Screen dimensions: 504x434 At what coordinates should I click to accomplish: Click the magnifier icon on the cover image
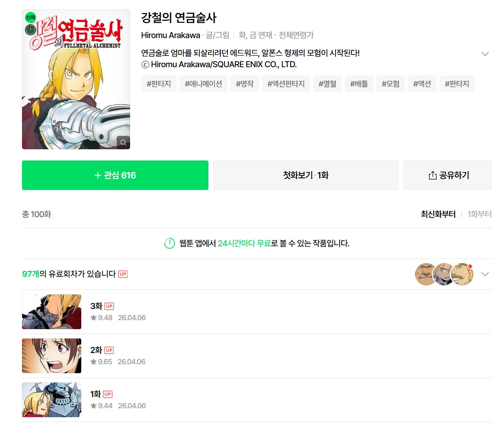point(123,142)
